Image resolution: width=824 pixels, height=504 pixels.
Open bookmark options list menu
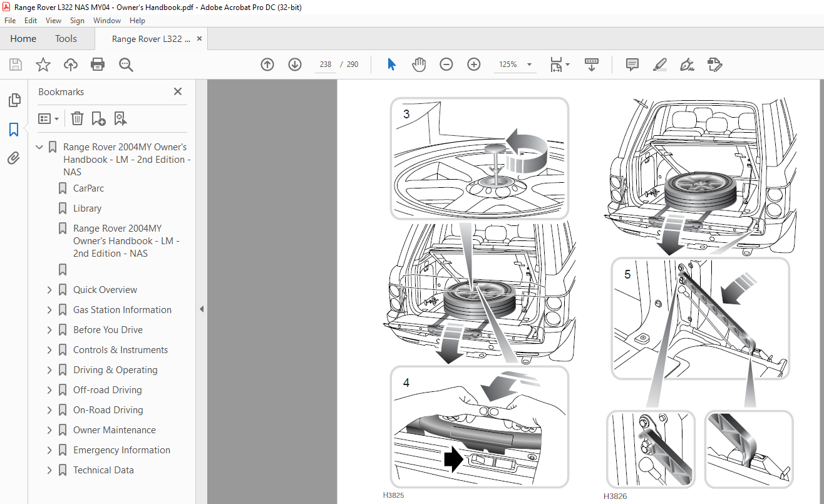pos(48,118)
